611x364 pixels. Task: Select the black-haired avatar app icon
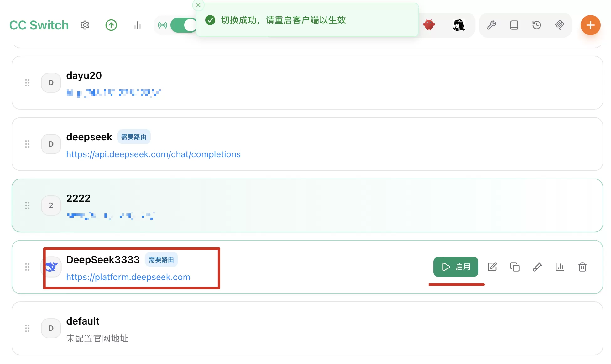click(x=459, y=25)
